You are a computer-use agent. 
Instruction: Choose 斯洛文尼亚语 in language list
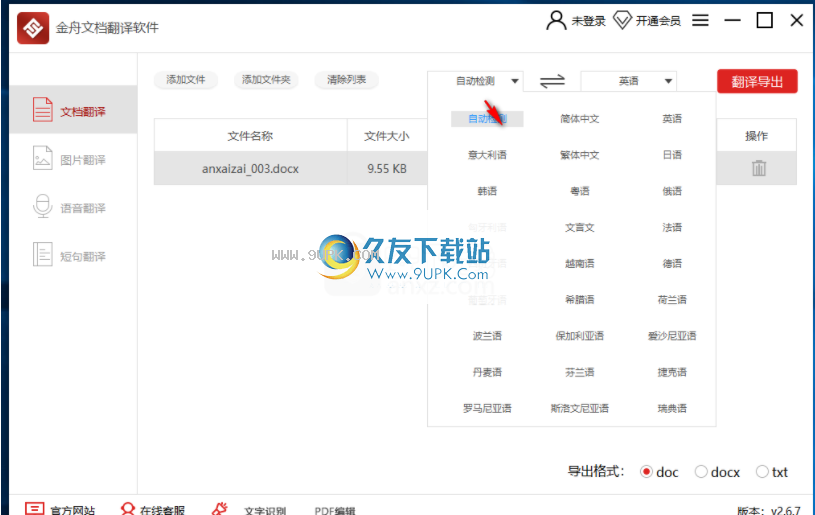coord(580,408)
